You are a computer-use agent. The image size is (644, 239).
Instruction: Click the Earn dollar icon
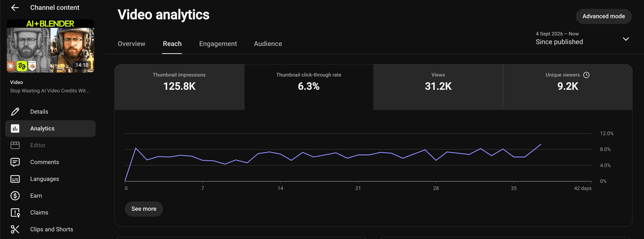coord(15,196)
